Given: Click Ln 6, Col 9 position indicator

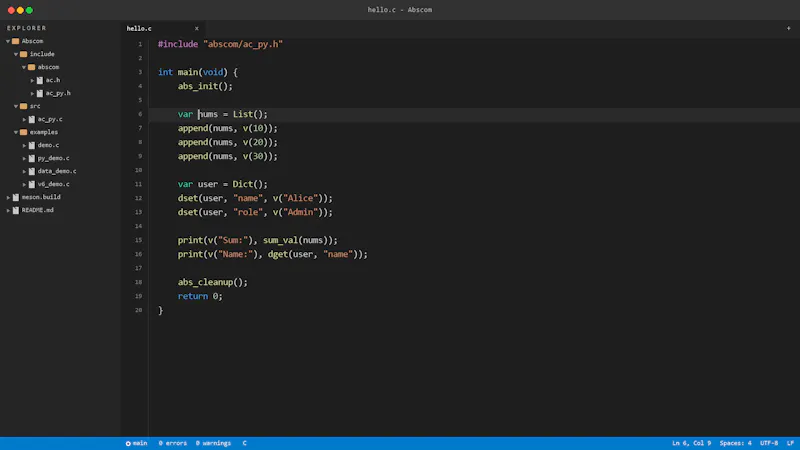Looking at the screenshot, I should point(691,443).
